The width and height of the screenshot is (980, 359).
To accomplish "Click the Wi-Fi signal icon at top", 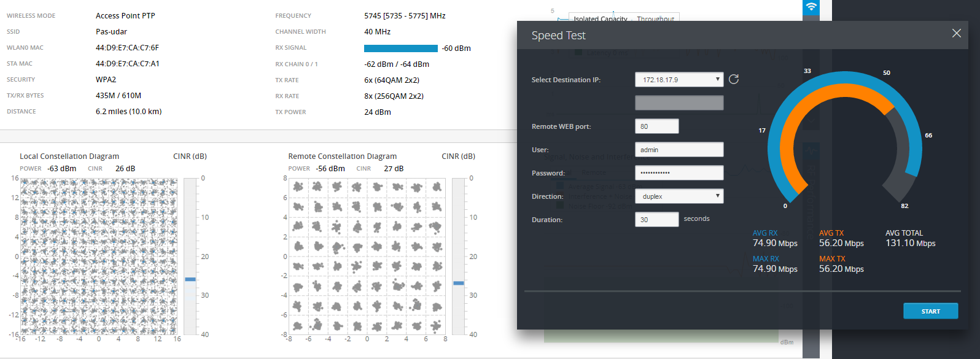I will point(811,7).
